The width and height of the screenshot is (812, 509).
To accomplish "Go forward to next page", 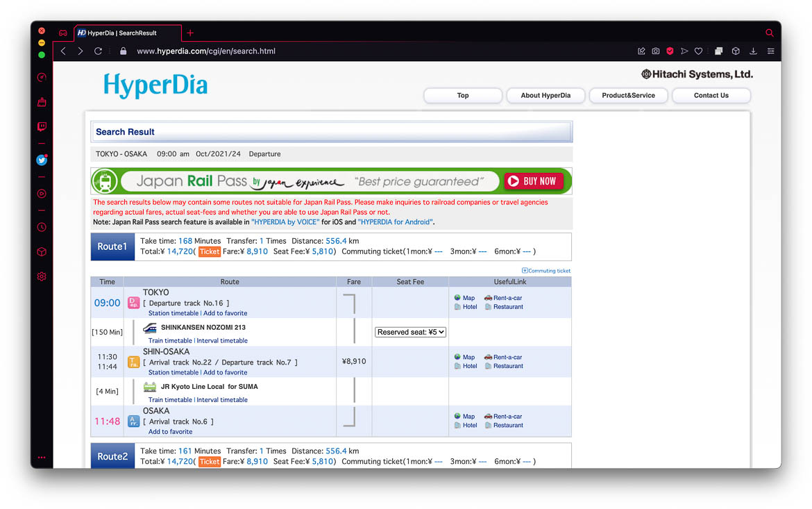I will click(81, 51).
